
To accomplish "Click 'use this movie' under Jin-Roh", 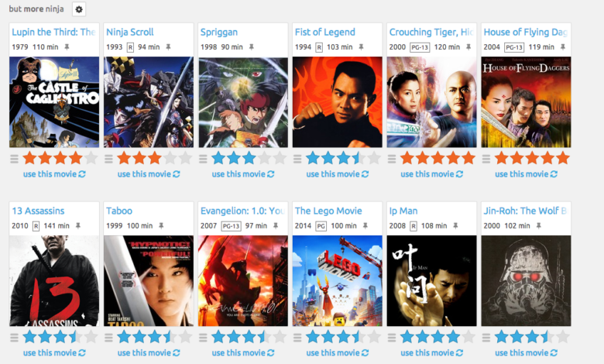I will pyautogui.click(x=527, y=353).
